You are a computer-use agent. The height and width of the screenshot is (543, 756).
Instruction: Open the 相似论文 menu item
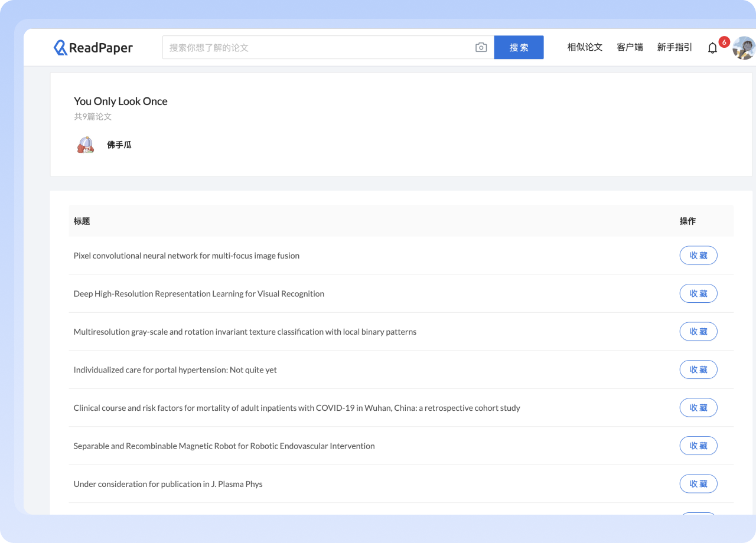click(585, 47)
